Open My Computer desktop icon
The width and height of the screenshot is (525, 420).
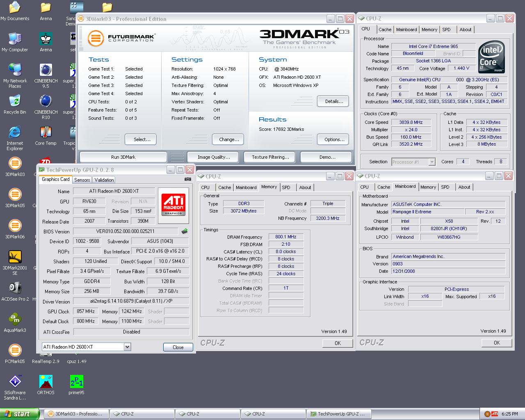point(15,42)
